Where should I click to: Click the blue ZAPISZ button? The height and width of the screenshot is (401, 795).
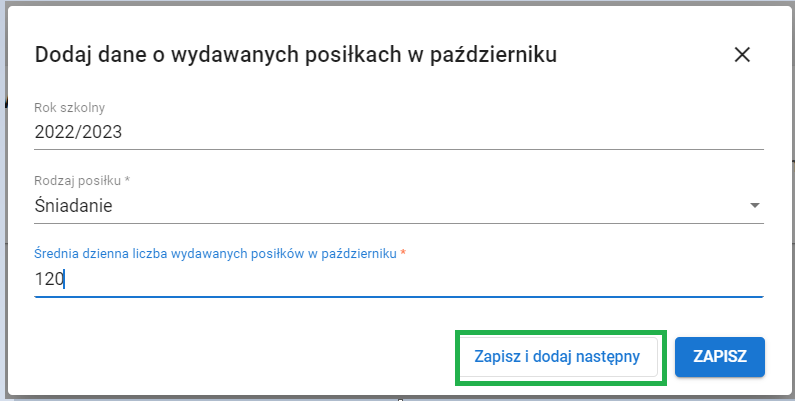click(720, 357)
